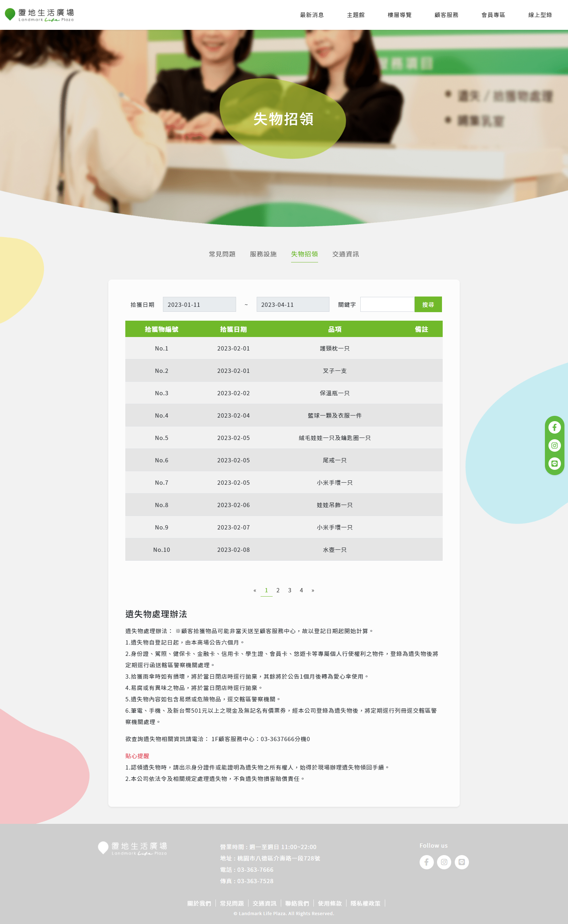Switch to the 服務設施 tab
This screenshot has width=568, height=924.
click(263, 254)
